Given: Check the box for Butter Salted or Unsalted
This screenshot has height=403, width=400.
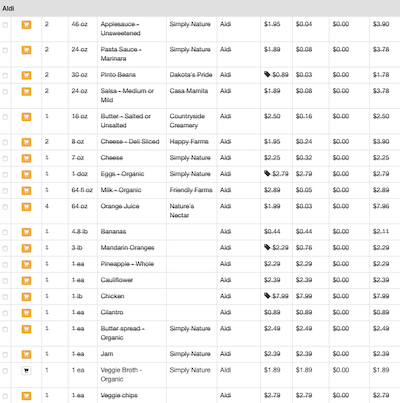Looking at the screenshot, I should (5, 117).
